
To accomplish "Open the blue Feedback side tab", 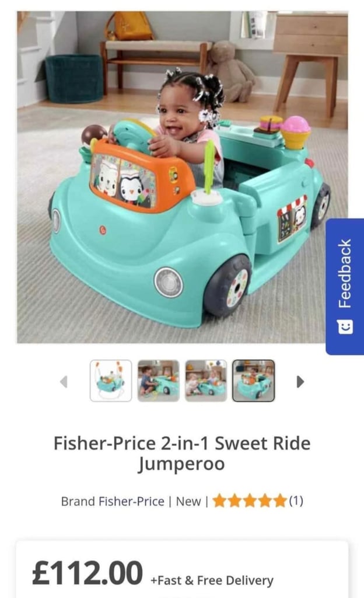I will coord(345,286).
